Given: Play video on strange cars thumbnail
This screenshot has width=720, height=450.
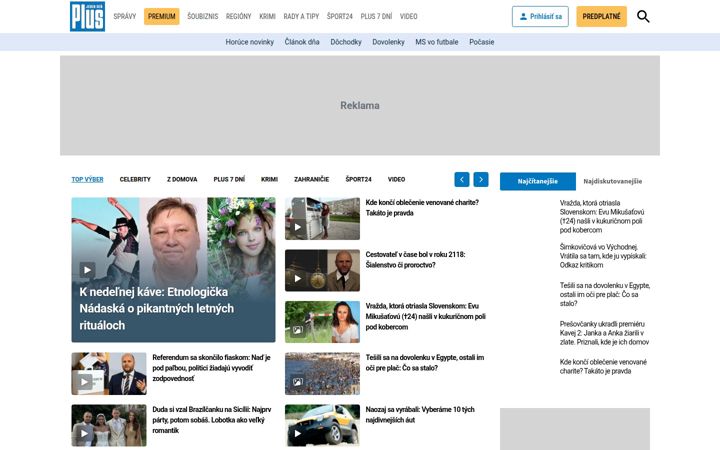Looking at the screenshot, I should coord(298,433).
